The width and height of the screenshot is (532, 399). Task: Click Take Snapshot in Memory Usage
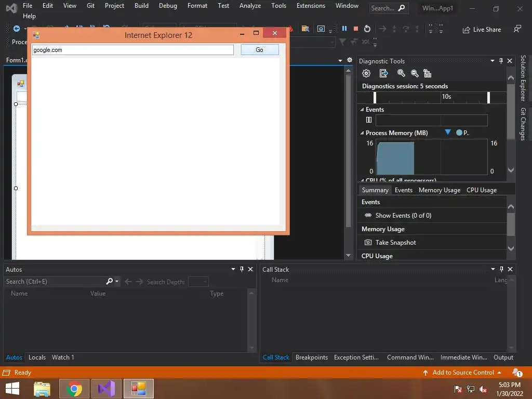pyautogui.click(x=395, y=243)
